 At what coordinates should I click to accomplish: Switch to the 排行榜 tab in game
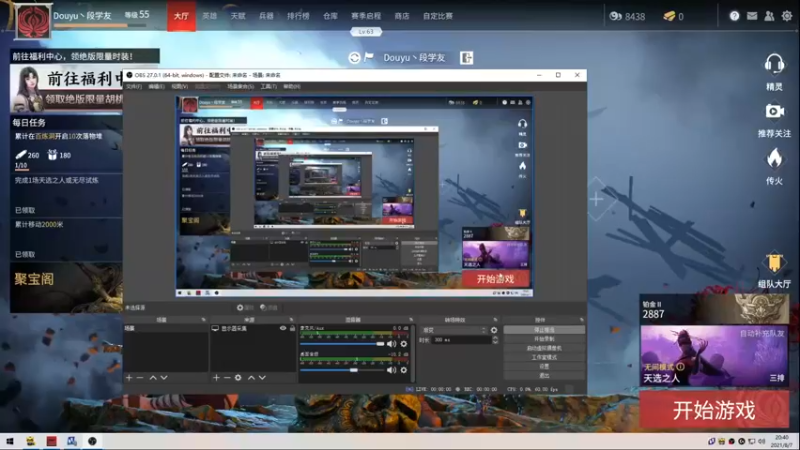point(298,16)
